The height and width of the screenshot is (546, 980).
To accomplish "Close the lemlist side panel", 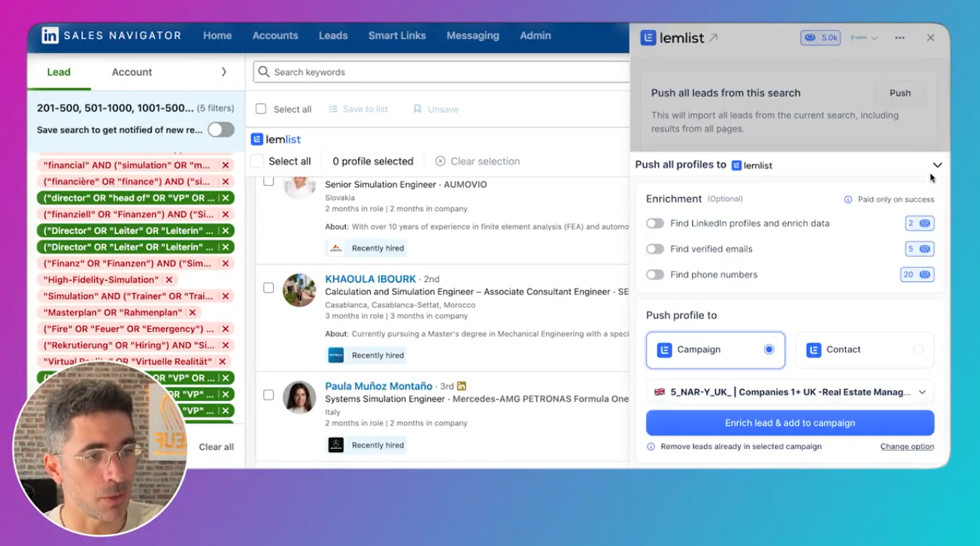I will pyautogui.click(x=930, y=38).
